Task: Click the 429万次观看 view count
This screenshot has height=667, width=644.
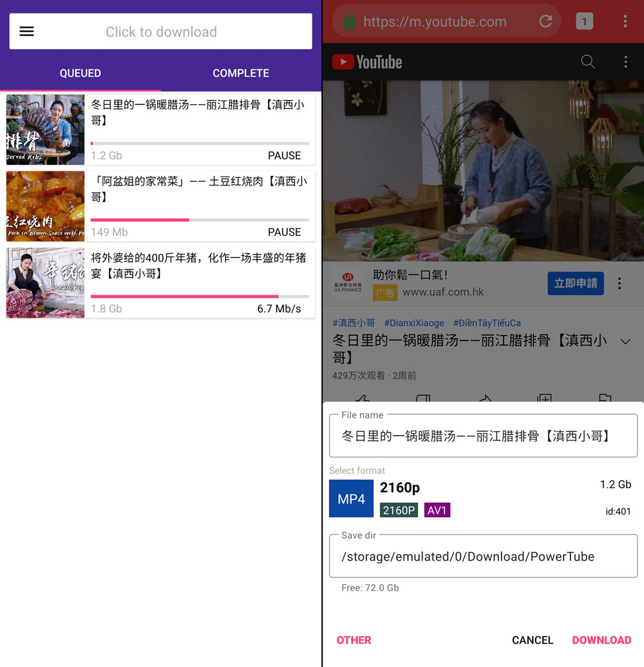Action: click(x=358, y=376)
